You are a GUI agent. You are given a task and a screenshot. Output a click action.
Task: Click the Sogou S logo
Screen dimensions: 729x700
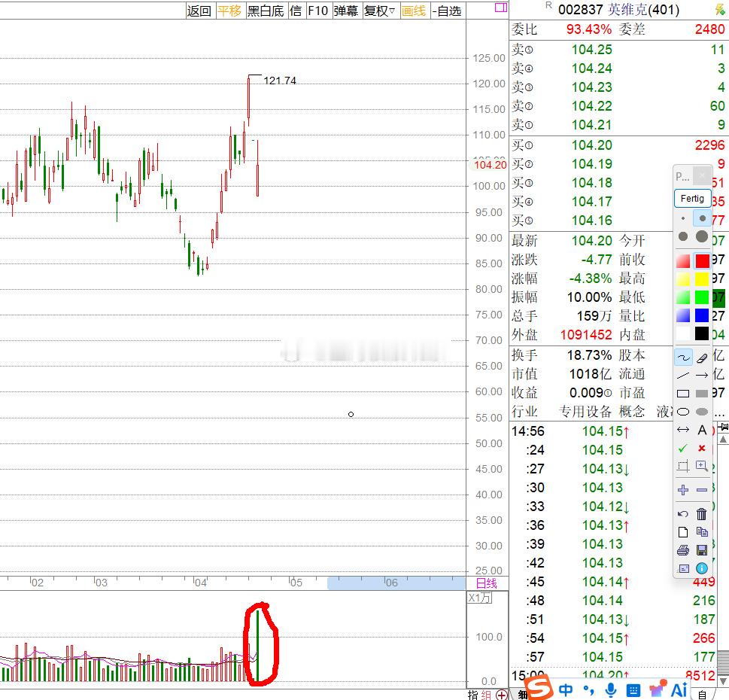[539, 687]
